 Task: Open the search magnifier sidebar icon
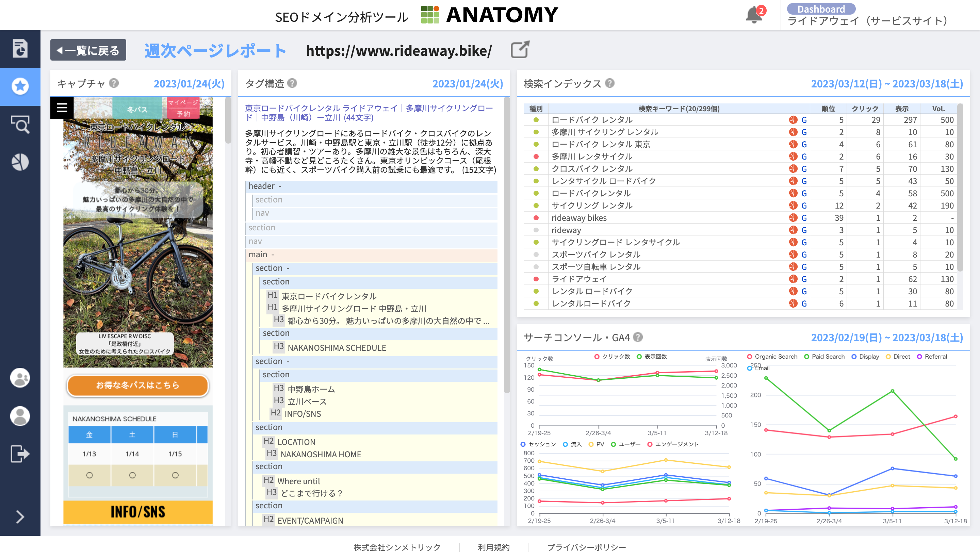point(20,125)
